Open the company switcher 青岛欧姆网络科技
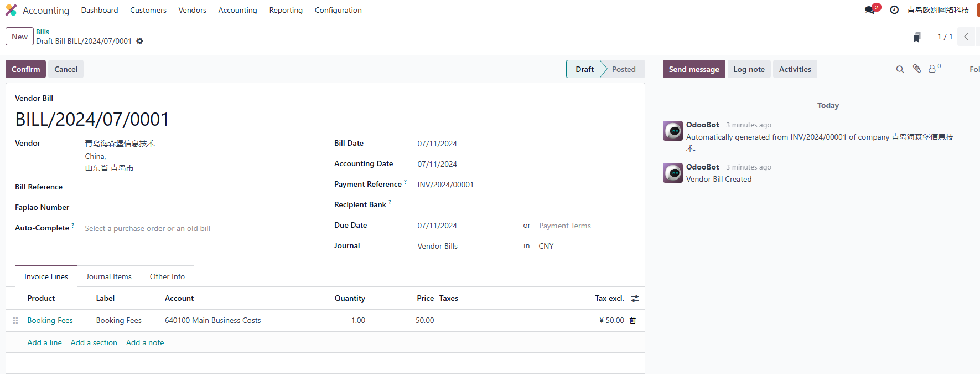The height and width of the screenshot is (374, 980). 938,10
